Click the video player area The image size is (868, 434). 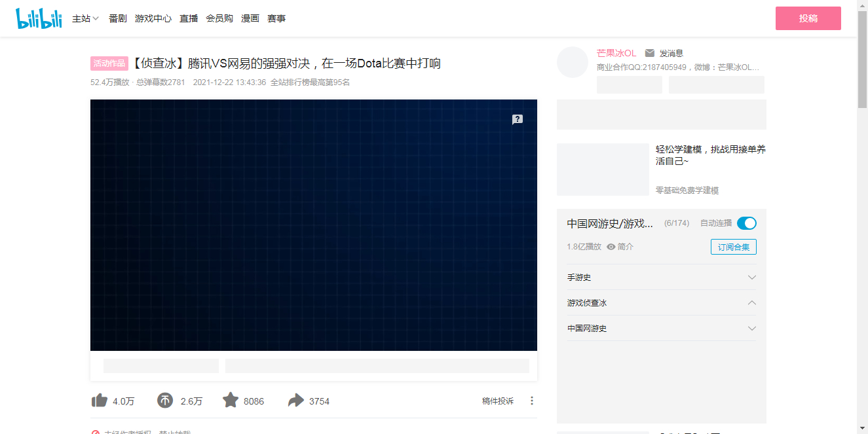click(x=314, y=225)
